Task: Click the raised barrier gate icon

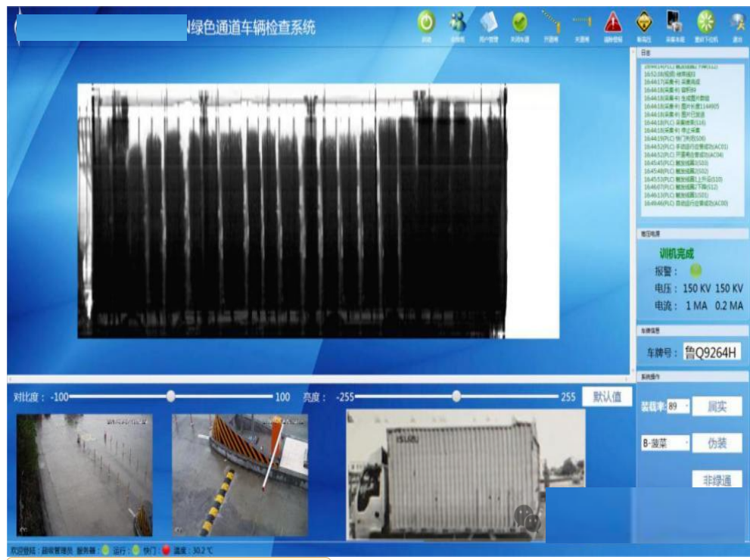Action: pos(551,23)
